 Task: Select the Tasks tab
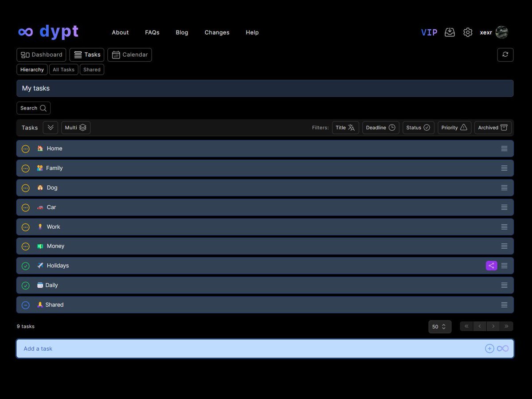(87, 55)
